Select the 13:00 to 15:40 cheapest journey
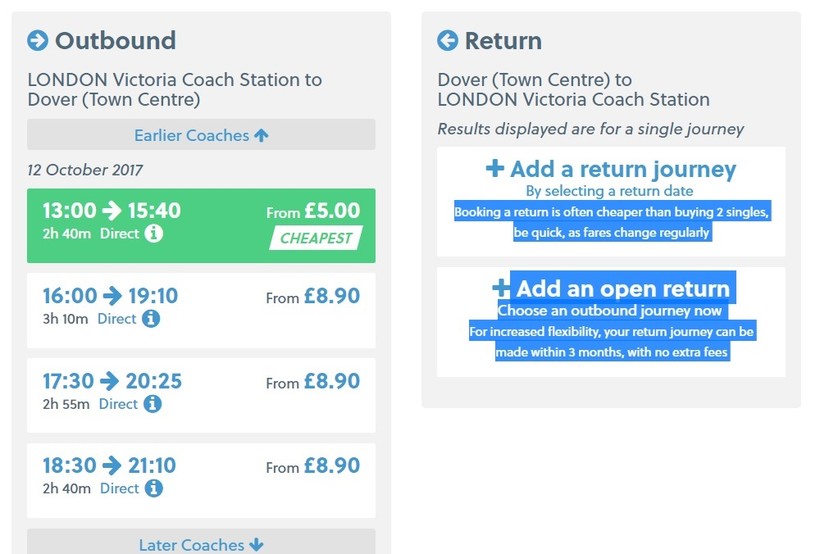 click(200, 225)
